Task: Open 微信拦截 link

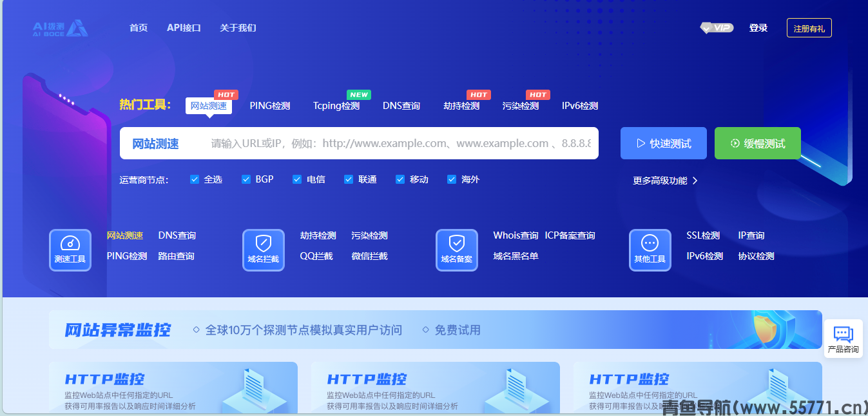Action: tap(370, 256)
